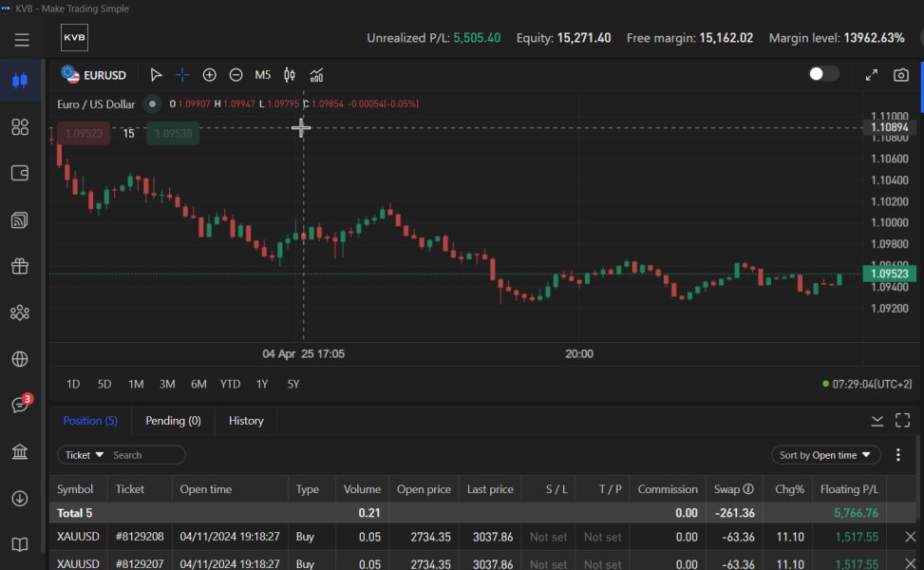
Task: Switch to the History tab
Action: (x=246, y=421)
